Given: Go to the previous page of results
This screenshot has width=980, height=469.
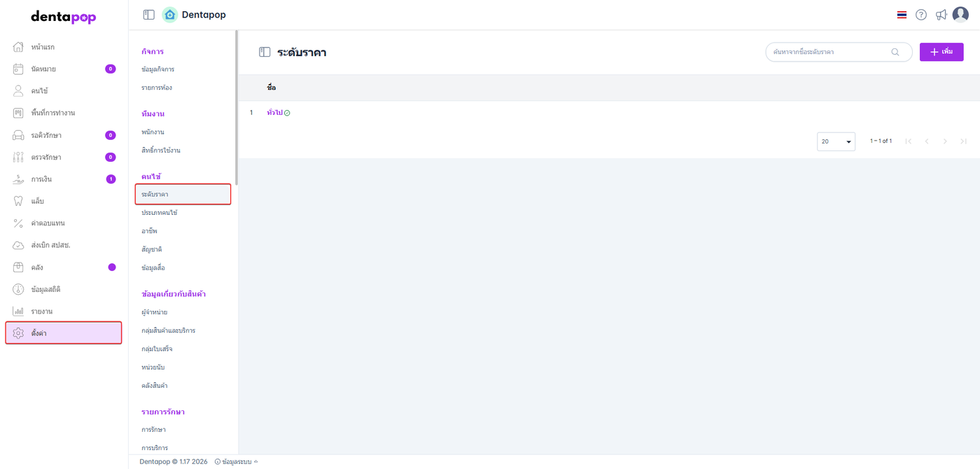Looking at the screenshot, I should pos(927,141).
